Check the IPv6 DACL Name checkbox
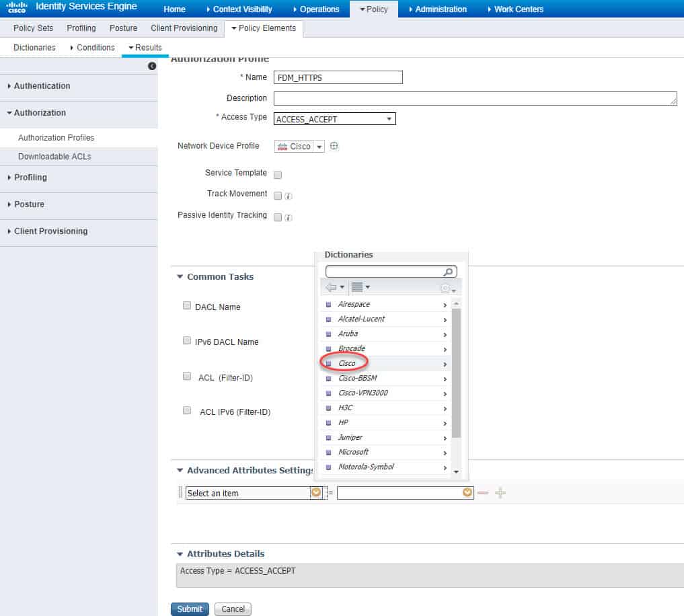Image resolution: width=684 pixels, height=616 pixels. (x=187, y=340)
